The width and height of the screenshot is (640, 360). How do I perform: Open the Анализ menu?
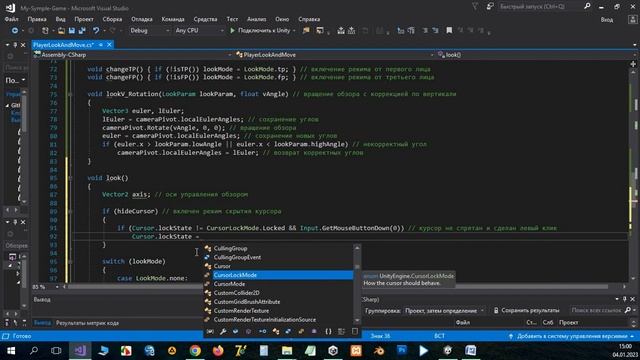tap(256, 19)
